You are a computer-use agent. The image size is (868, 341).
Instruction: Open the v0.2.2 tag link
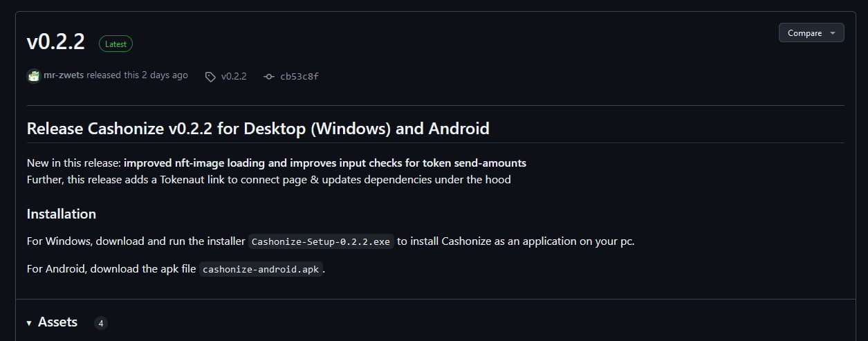(234, 76)
